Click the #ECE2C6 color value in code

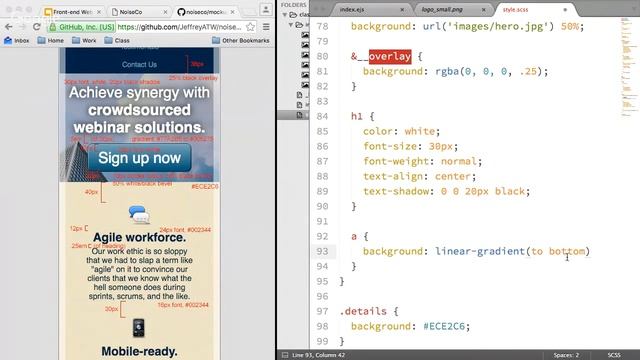tap(444, 326)
